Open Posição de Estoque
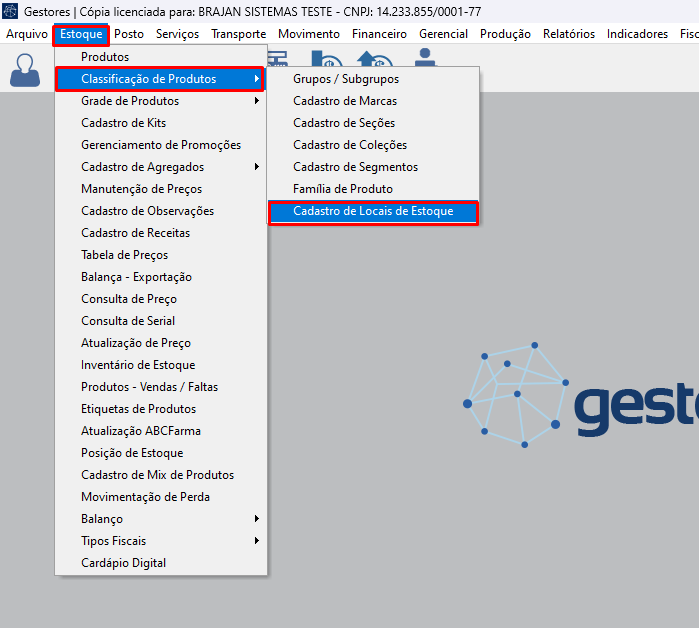 [x=132, y=453]
